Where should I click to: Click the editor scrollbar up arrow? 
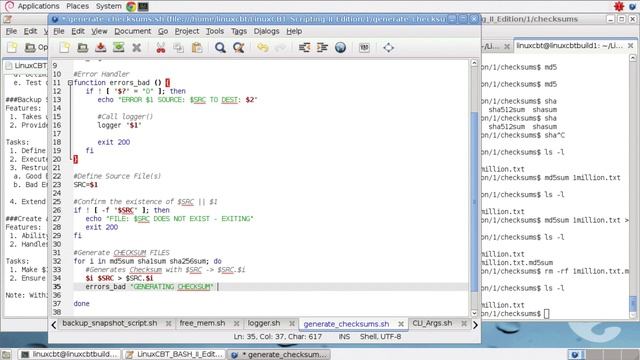[x=474, y=63]
